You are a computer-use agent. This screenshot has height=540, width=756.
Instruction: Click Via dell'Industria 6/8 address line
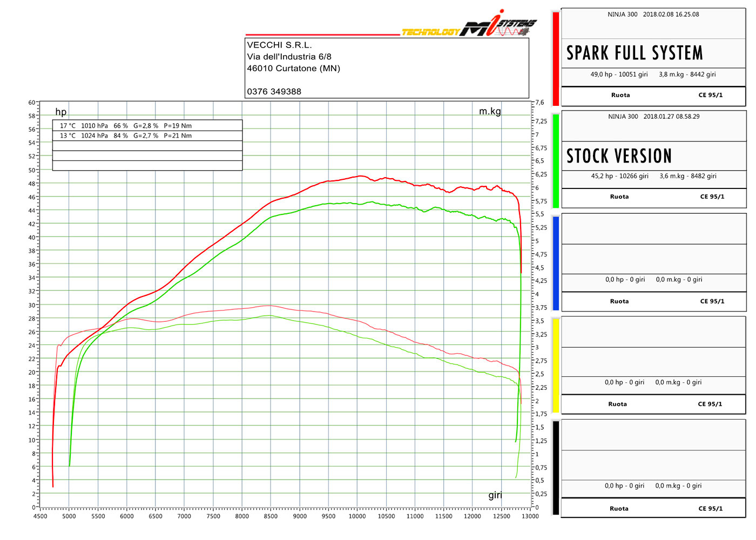[289, 57]
